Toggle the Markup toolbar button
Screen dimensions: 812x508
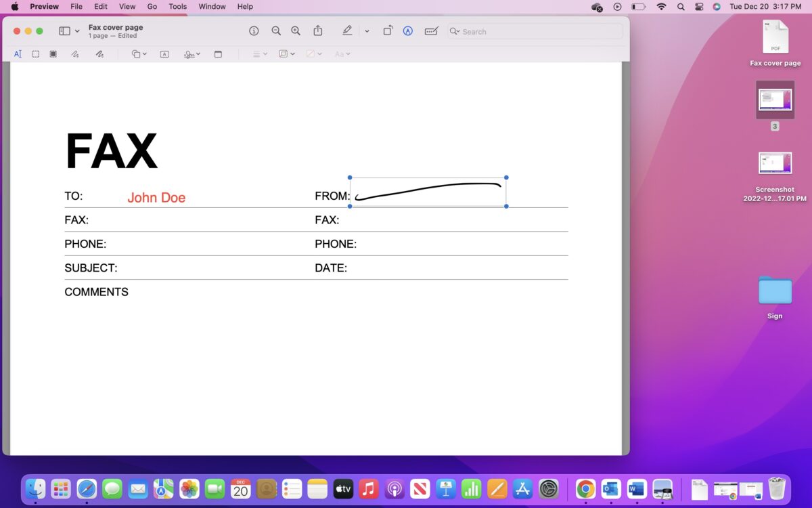click(x=408, y=31)
